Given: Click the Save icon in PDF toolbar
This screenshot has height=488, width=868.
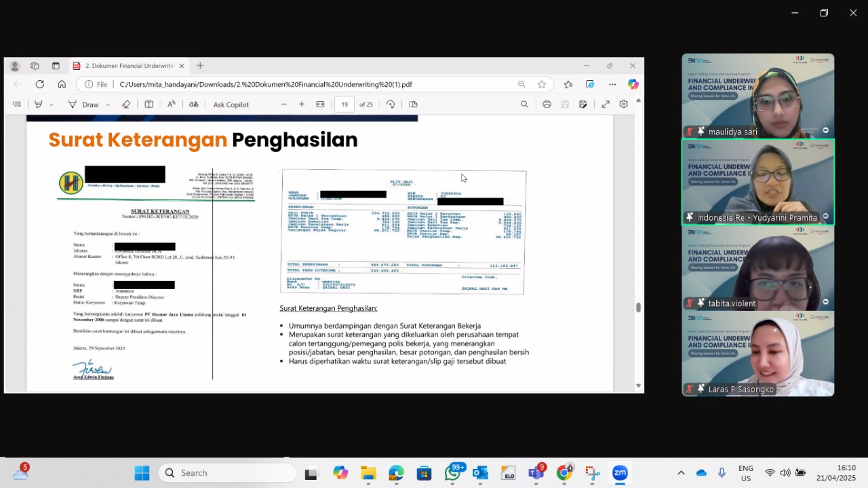Looking at the screenshot, I should click(565, 105).
